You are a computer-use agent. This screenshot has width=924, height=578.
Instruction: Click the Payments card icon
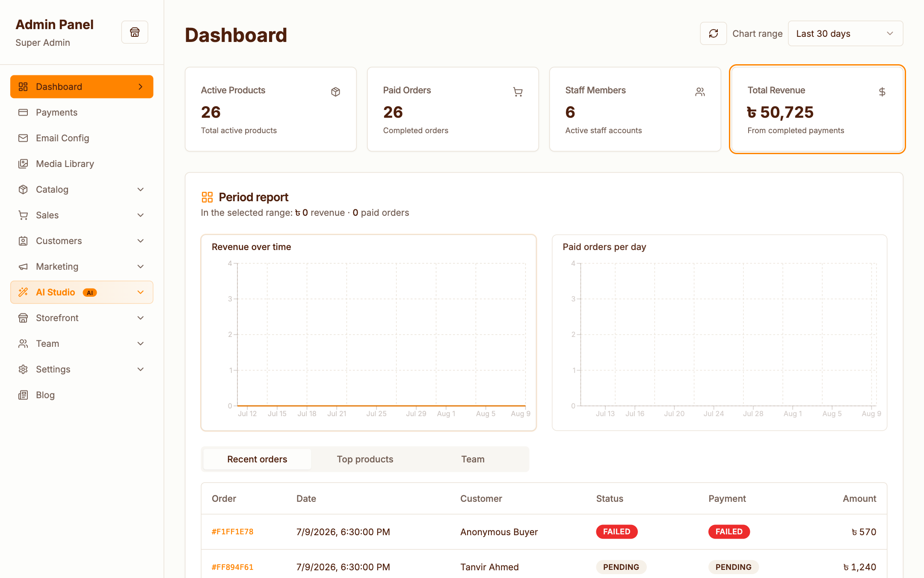click(23, 112)
